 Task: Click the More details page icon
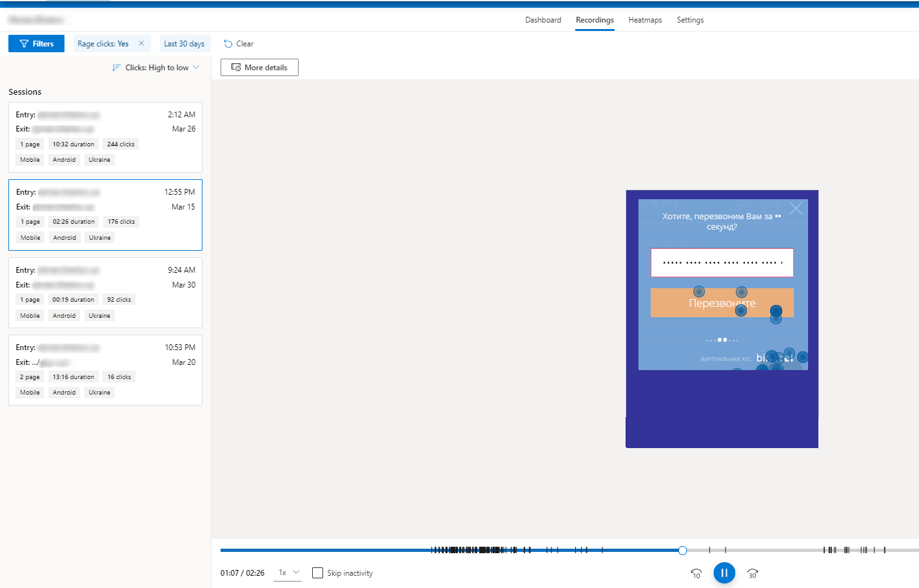coord(236,68)
